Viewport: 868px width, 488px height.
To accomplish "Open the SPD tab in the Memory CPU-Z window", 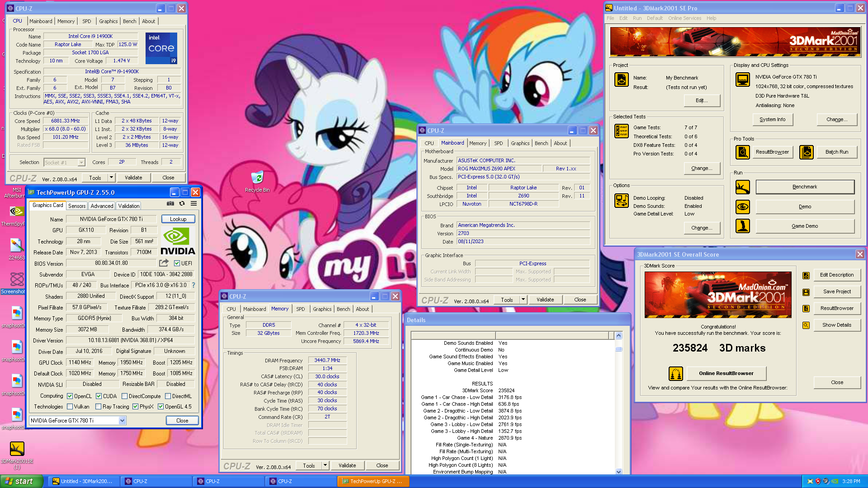I will point(301,309).
